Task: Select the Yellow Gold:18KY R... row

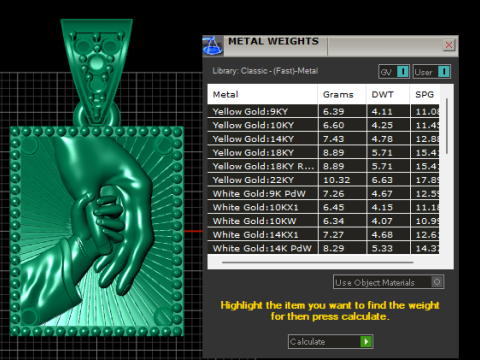Action: (323, 166)
